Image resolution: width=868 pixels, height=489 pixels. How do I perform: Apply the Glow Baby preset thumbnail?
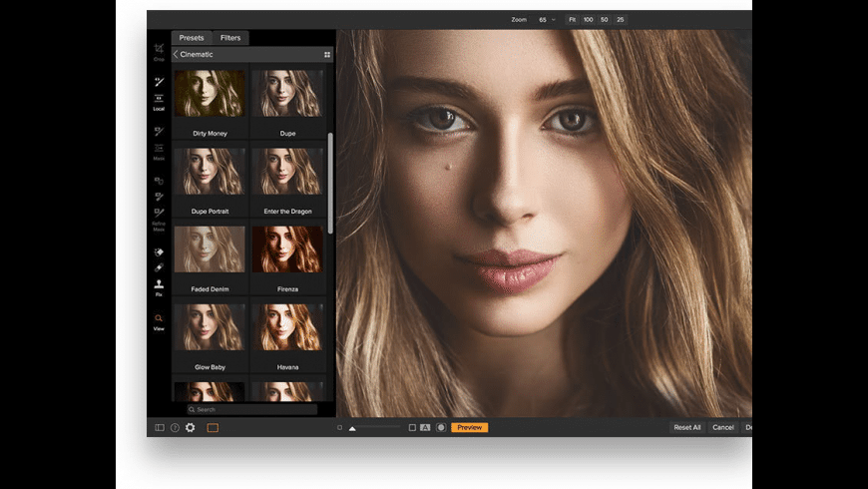pos(210,327)
